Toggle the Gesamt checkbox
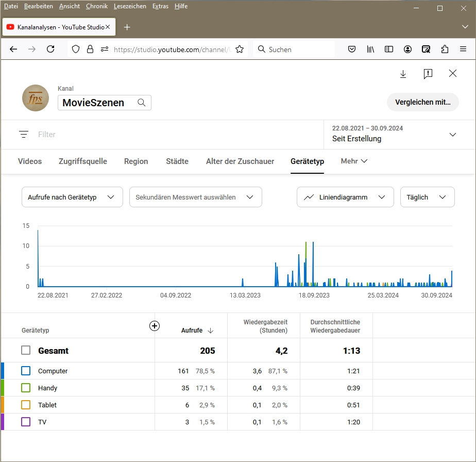The height and width of the screenshot is (462, 476). pyautogui.click(x=26, y=350)
